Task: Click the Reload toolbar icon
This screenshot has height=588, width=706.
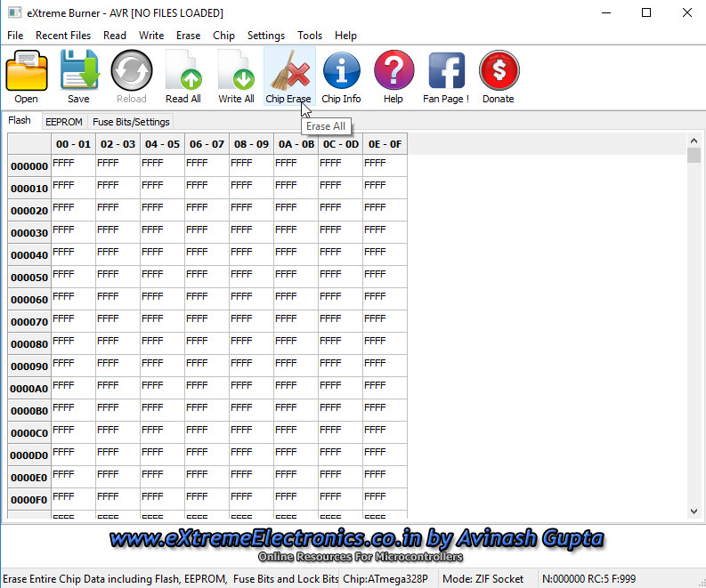Action: point(132,77)
